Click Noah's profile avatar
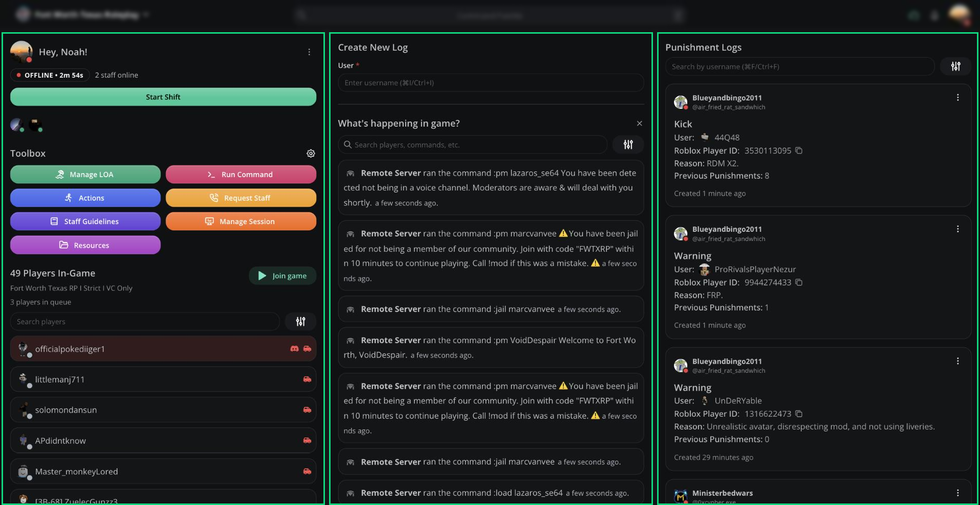This screenshot has width=980, height=505. tap(21, 52)
